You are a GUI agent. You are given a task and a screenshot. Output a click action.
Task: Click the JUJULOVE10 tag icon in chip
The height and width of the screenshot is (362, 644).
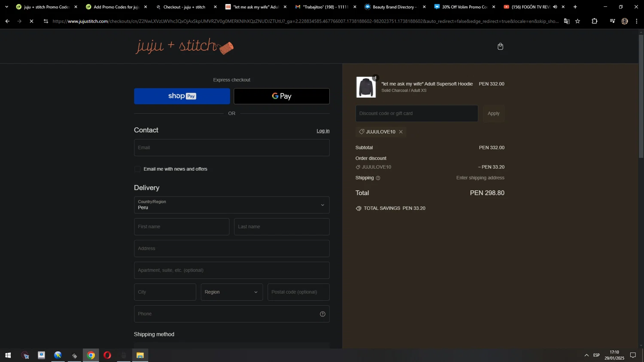coord(361,132)
